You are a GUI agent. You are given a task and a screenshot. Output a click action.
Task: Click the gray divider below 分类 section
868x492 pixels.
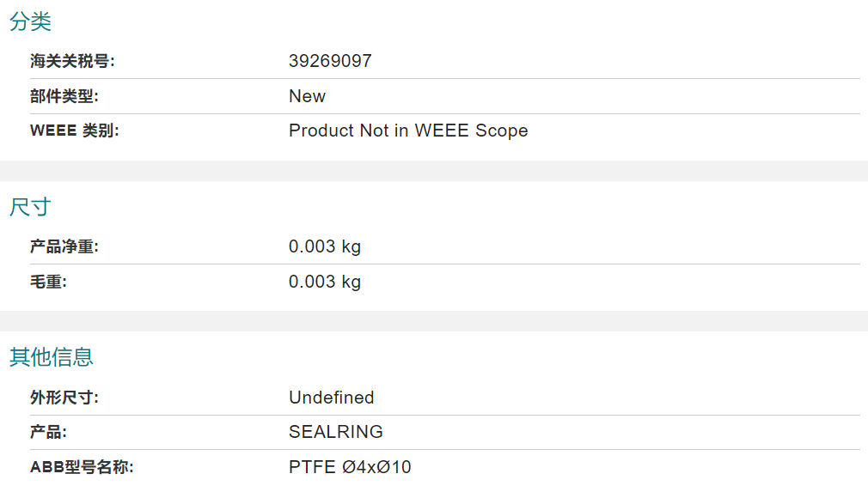pyautogui.click(x=434, y=171)
